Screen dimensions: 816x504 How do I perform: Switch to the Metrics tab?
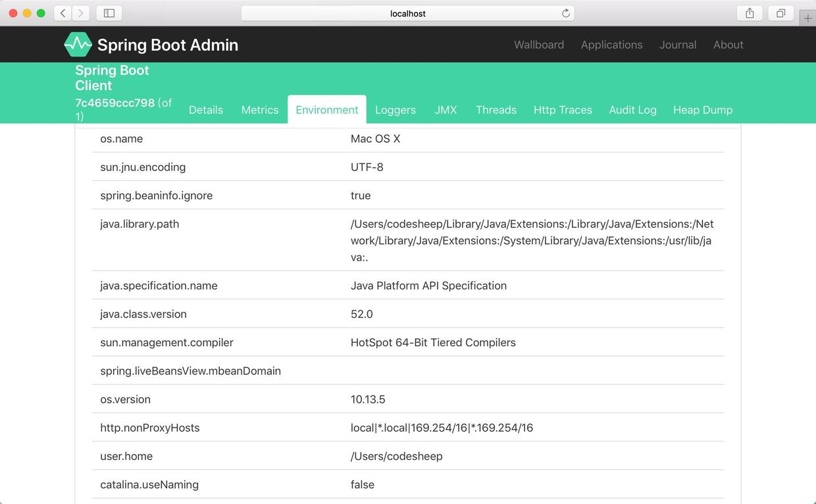pos(260,110)
